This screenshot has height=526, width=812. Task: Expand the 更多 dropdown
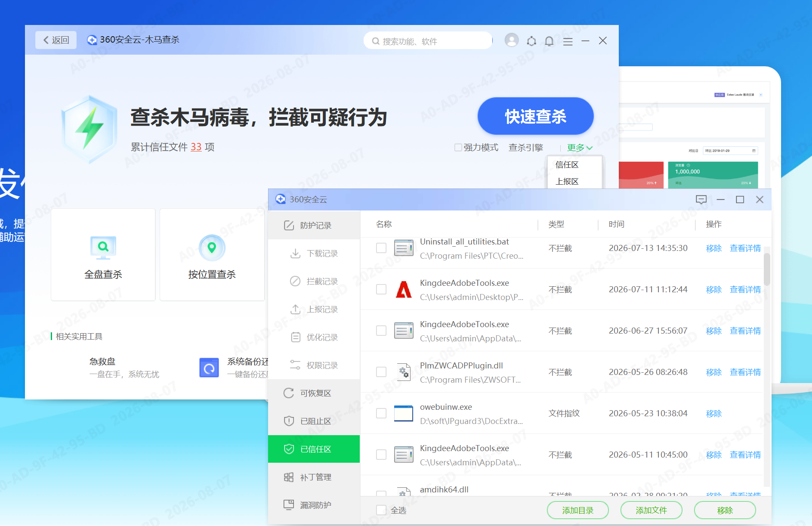pyautogui.click(x=580, y=148)
